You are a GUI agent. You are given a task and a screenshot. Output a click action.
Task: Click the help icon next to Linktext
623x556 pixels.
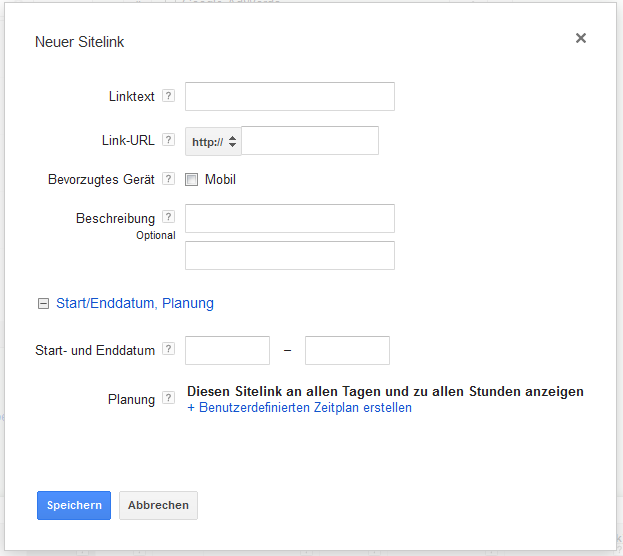click(168, 97)
